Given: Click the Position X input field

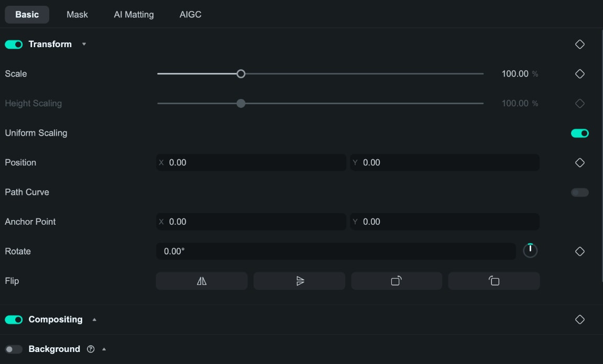Looking at the screenshot, I should click(x=251, y=162).
